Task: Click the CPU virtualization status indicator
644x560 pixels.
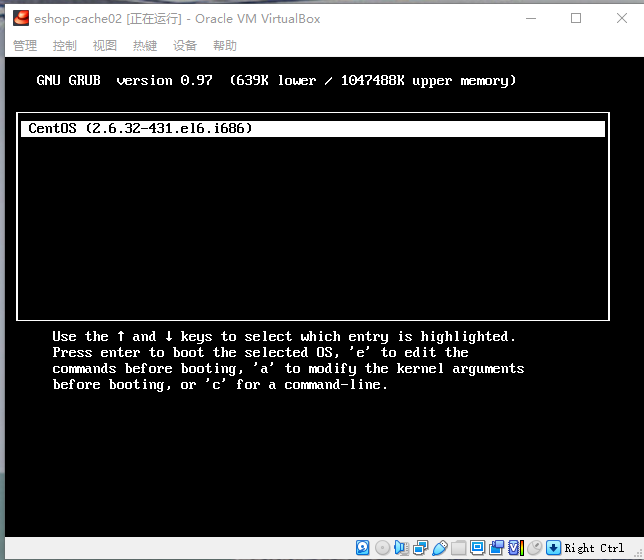Action: [x=516, y=548]
